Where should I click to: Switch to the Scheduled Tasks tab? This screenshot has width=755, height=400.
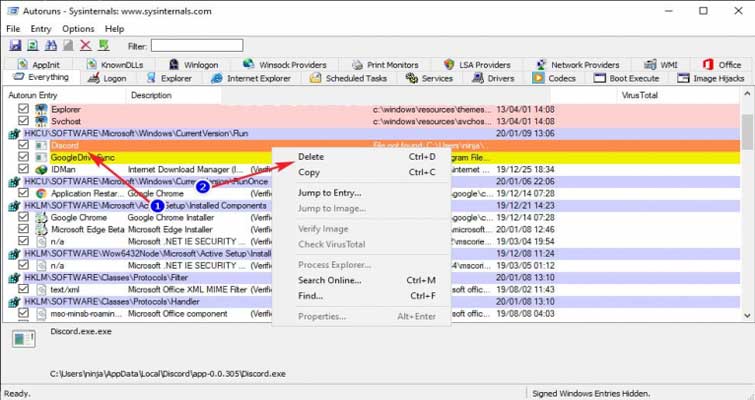(x=349, y=78)
